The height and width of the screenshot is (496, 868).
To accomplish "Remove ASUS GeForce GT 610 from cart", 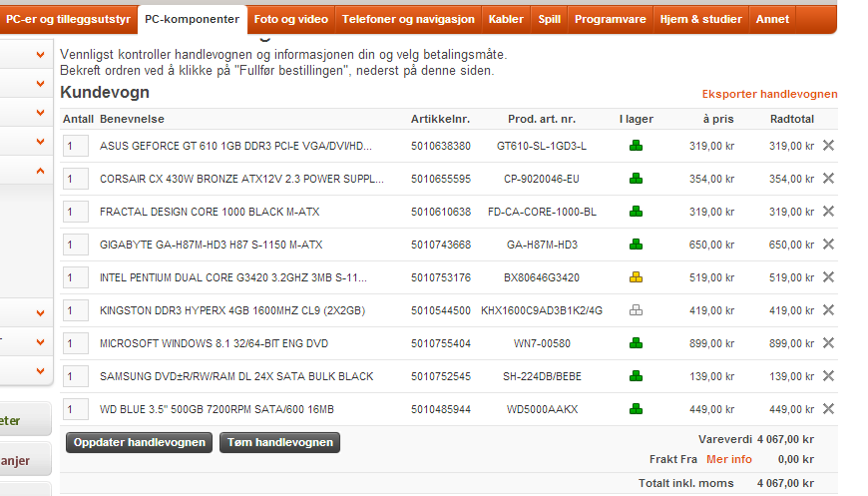I will pos(828,146).
